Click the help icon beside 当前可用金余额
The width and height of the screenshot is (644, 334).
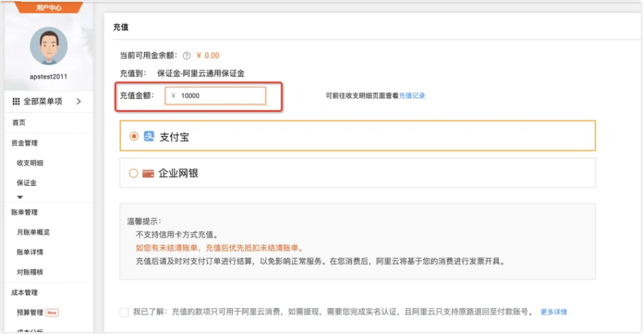187,56
